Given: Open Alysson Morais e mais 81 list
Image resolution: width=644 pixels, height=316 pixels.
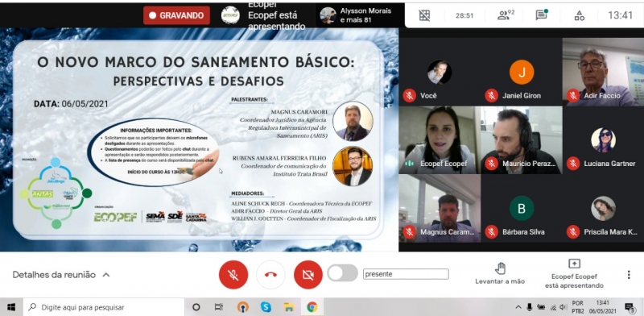Looking at the screenshot, I should pyautogui.click(x=356, y=15).
